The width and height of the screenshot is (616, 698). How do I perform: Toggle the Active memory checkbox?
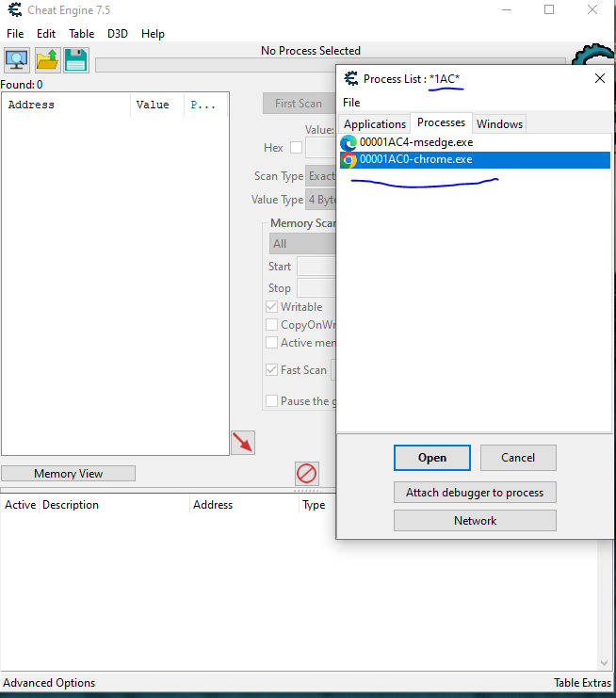click(x=271, y=342)
